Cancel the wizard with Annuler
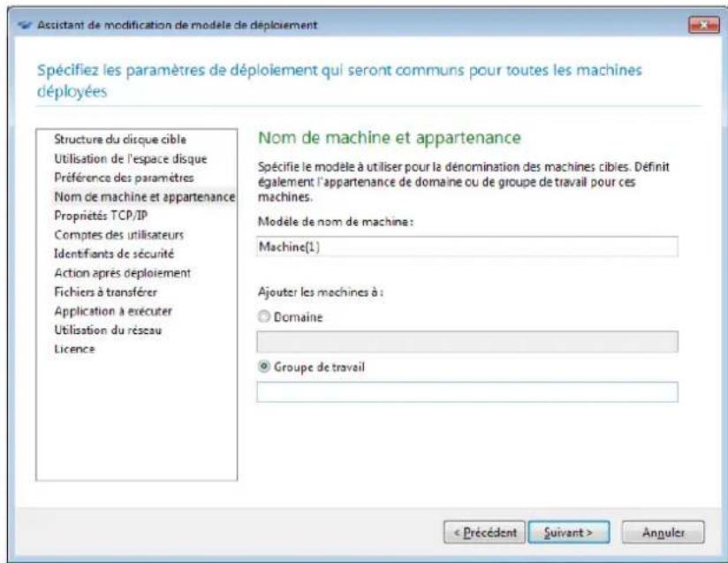 click(x=663, y=532)
